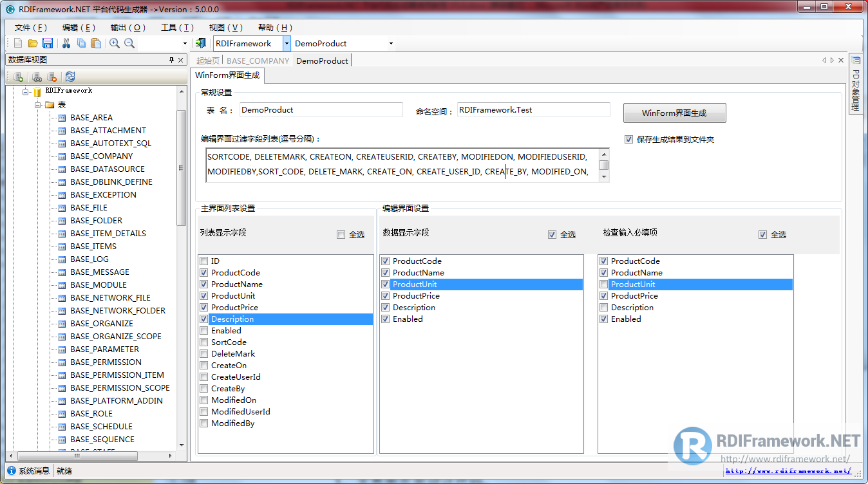
Task: Switch to the BASE_COMPANY tab
Action: [257, 60]
